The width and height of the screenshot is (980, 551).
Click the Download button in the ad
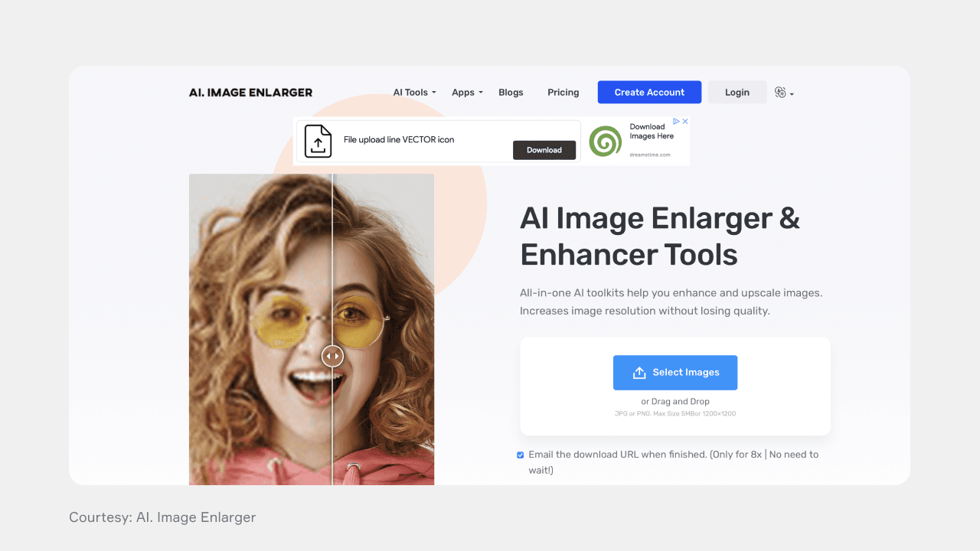[x=544, y=150]
